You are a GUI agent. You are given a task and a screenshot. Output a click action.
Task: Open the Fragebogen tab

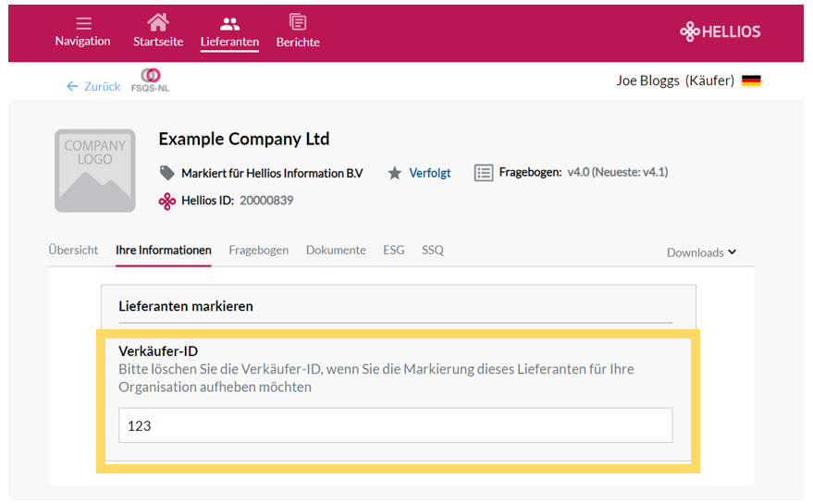click(259, 250)
